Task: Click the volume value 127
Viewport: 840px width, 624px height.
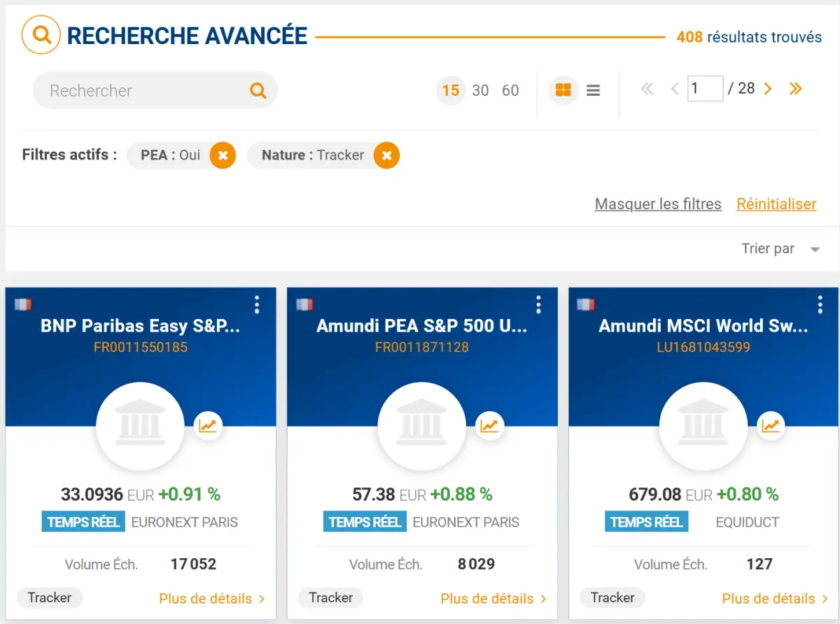Action: coord(759,564)
